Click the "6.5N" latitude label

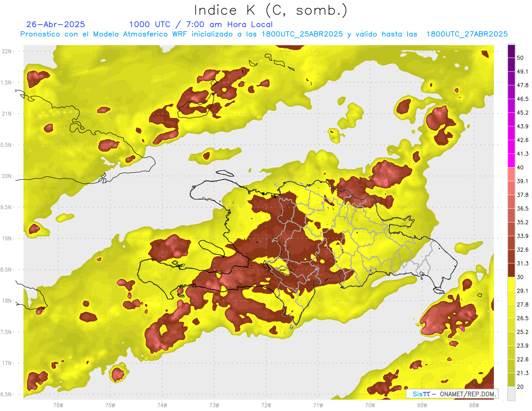pyautogui.click(x=6, y=394)
